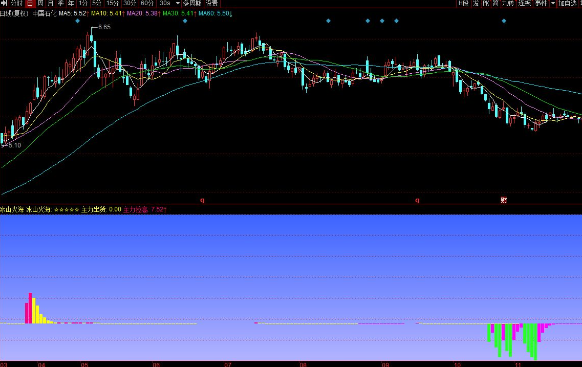The width and height of the screenshot is (582, 367).
Task: Click the 财 marker below the candlestick chart
Action: (504, 200)
